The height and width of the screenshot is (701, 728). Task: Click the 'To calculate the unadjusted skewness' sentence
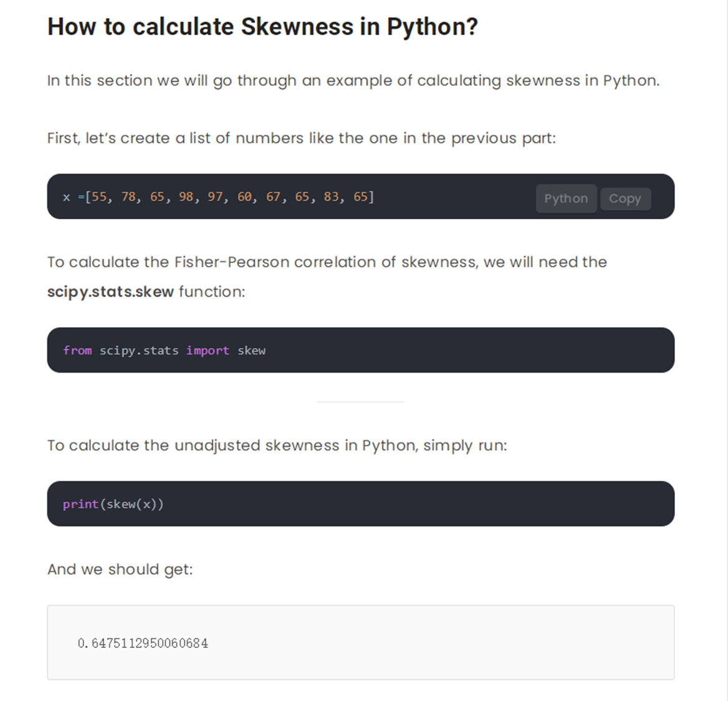[277, 446]
